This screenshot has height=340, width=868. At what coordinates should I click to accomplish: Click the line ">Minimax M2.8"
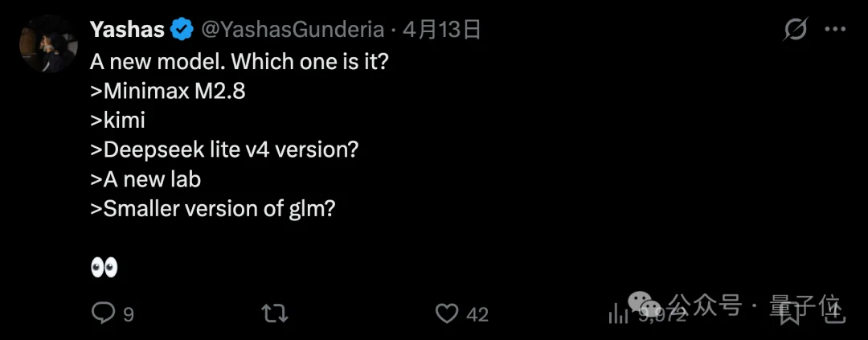coord(168,91)
